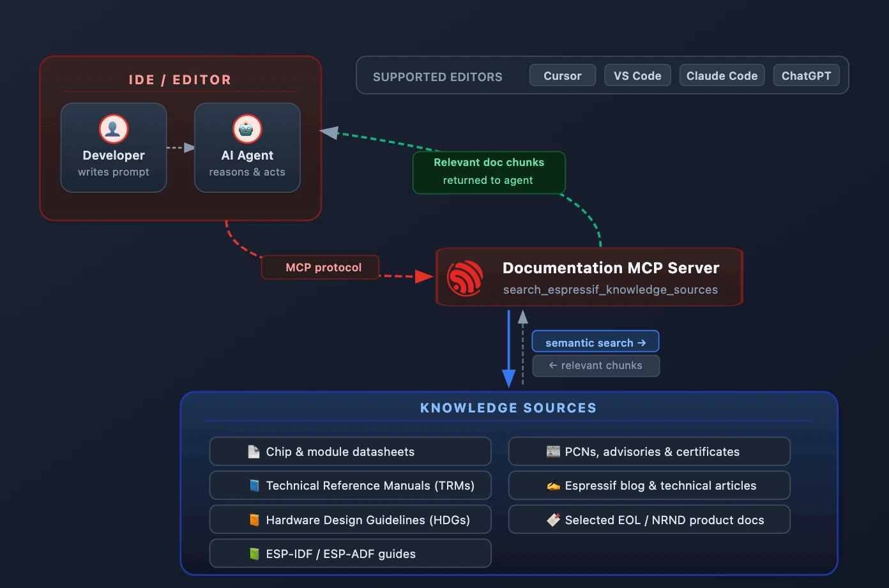
Task: Select the Cursor editor chip
Action: 563,75
